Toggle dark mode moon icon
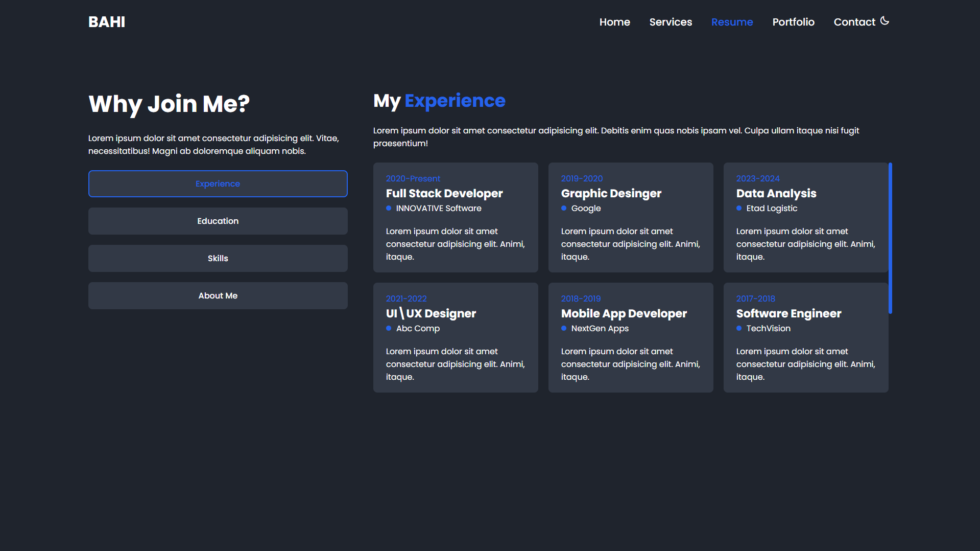This screenshot has height=551, width=980. click(885, 21)
